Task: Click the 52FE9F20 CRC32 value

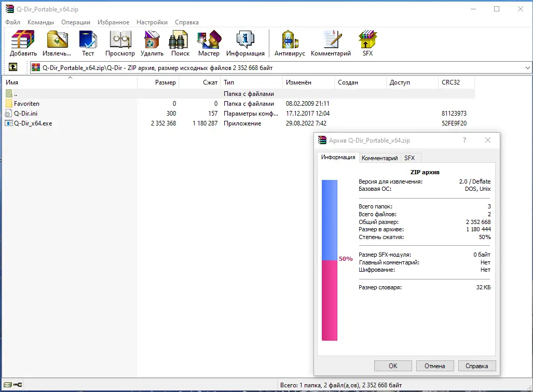Action: pos(454,123)
